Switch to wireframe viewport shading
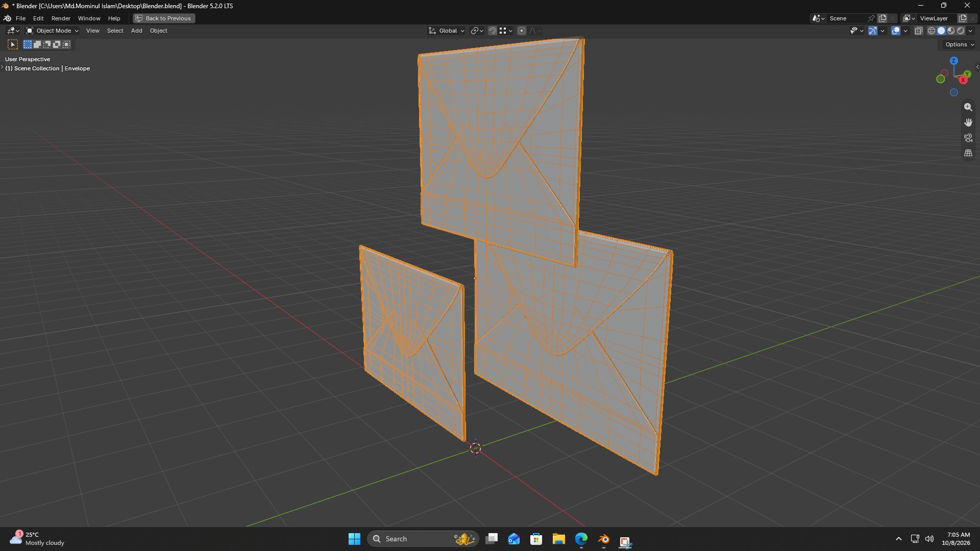 [932, 31]
